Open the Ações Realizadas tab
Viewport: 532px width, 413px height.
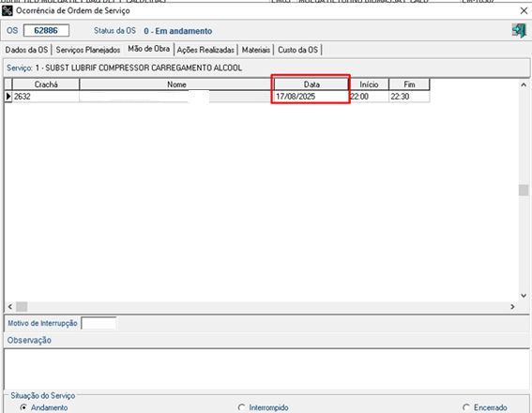[205, 50]
